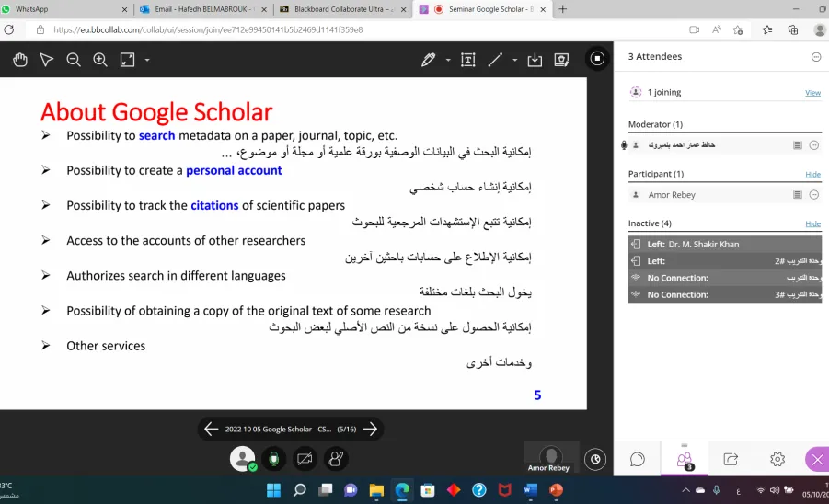Click the browser address bar URL
Screen dimensions: 829x504
click(208, 29)
